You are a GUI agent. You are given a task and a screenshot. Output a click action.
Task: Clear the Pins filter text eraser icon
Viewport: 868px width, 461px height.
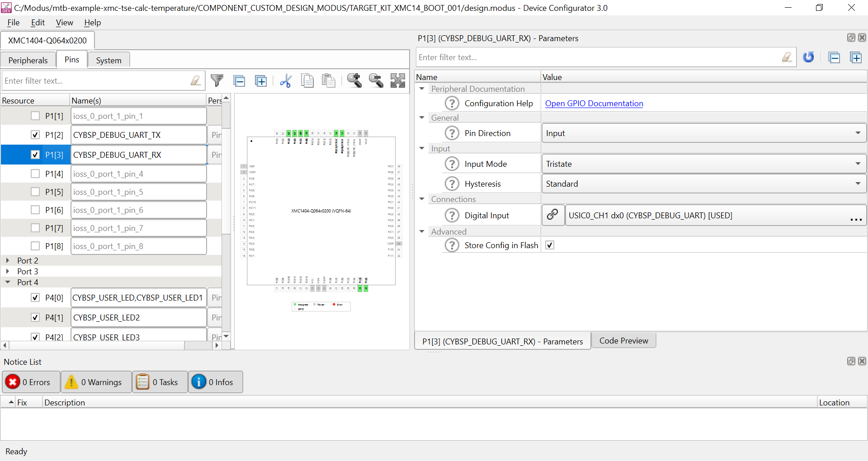point(196,81)
